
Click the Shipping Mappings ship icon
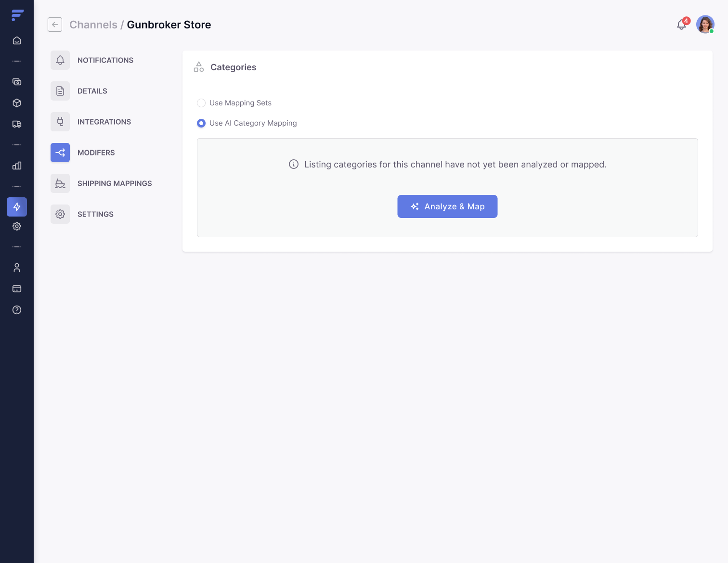click(60, 183)
